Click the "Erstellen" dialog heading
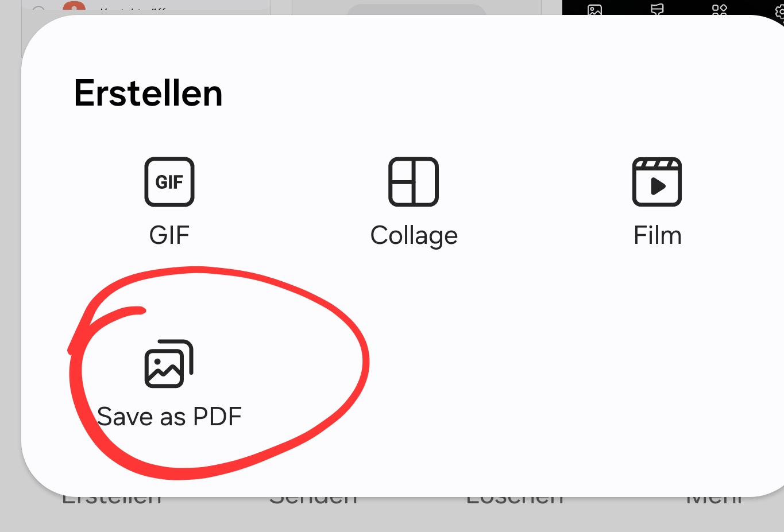Screen dimensions: 784x532 click(148, 93)
